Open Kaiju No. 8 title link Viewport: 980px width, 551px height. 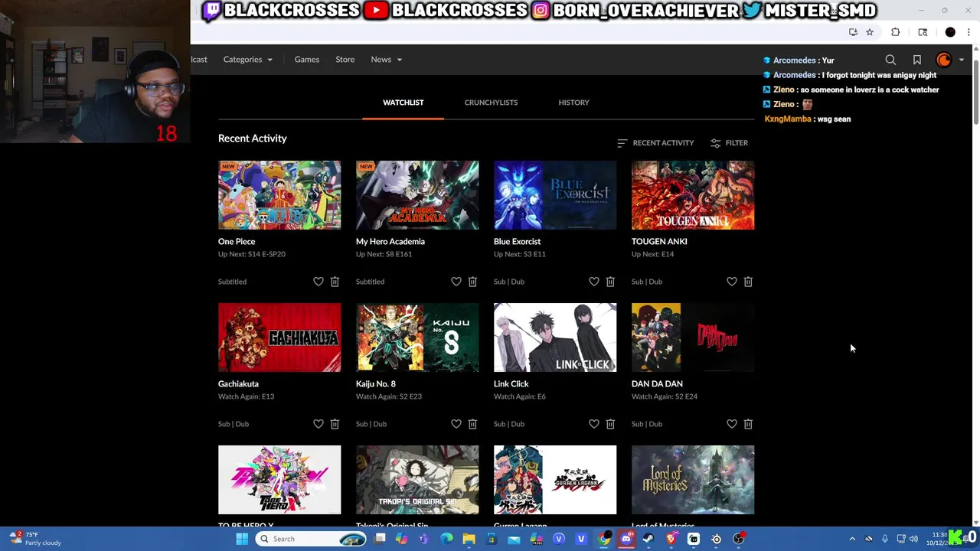point(376,384)
